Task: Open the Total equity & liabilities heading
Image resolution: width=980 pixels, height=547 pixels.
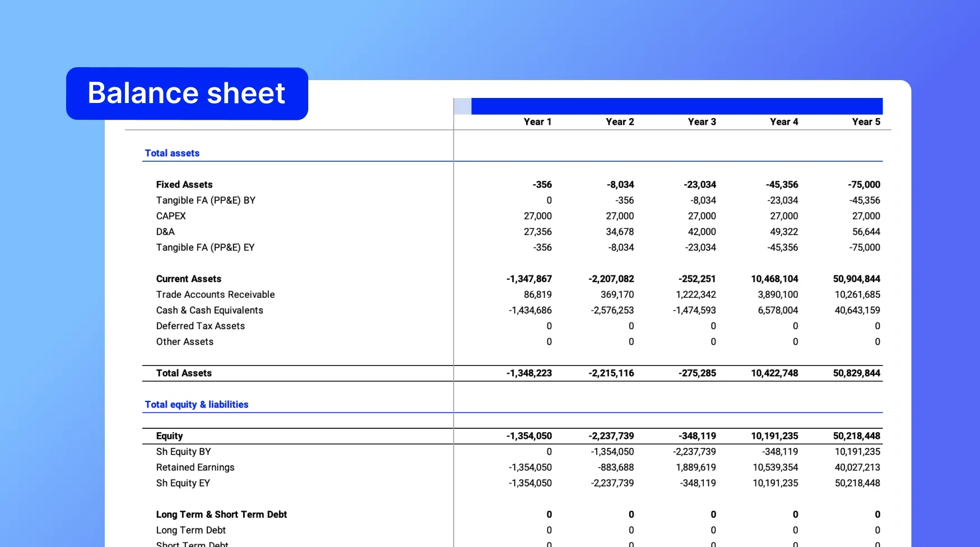Action: coord(196,405)
